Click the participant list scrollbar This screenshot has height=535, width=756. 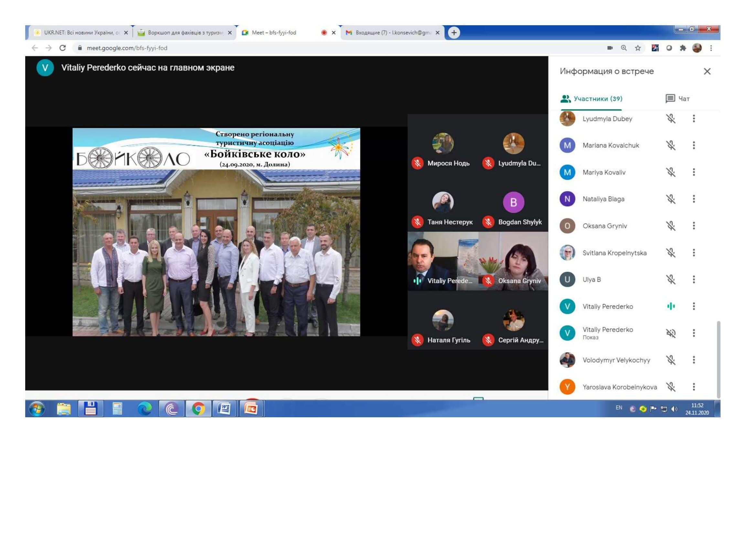click(x=719, y=360)
